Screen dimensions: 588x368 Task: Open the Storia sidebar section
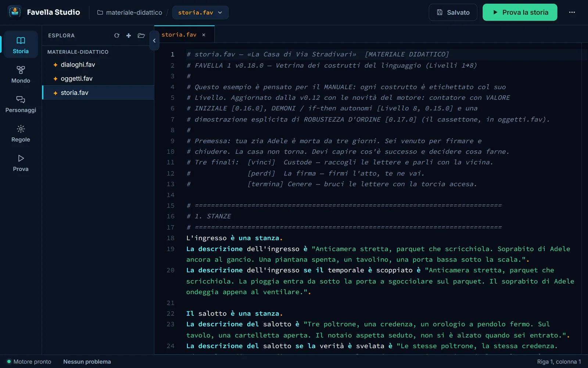[21, 45]
